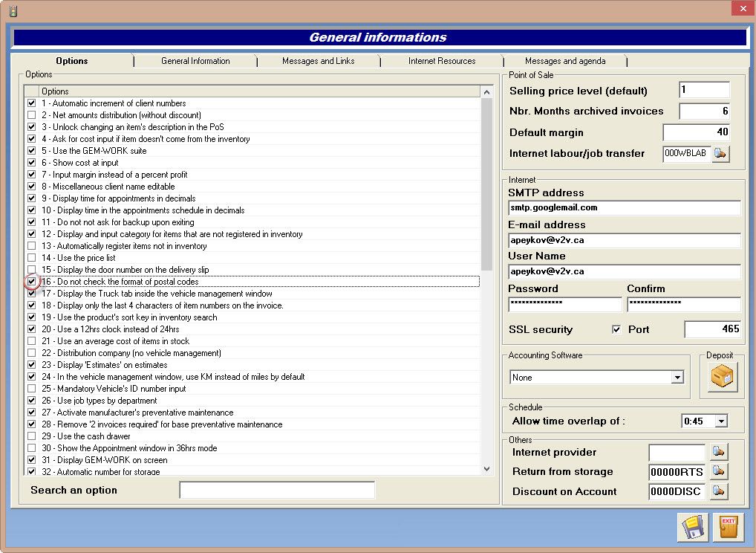Click the Exit door icon
Image resolution: width=756 pixels, height=553 pixels.
(x=728, y=526)
